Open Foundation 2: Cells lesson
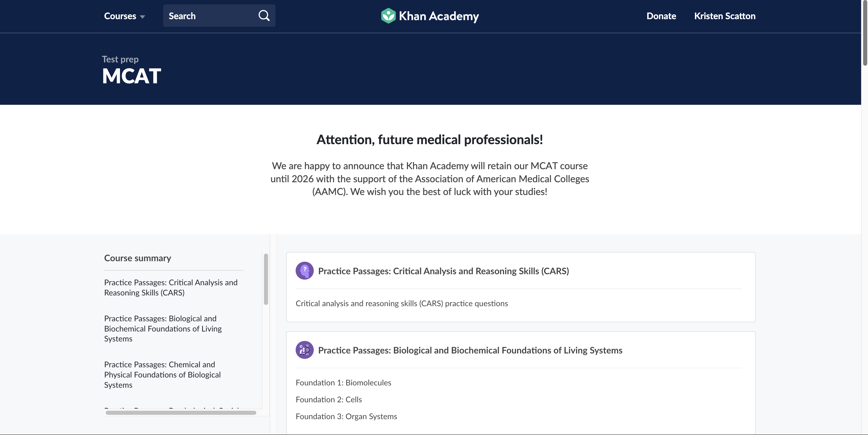868x435 pixels. pos(329,399)
